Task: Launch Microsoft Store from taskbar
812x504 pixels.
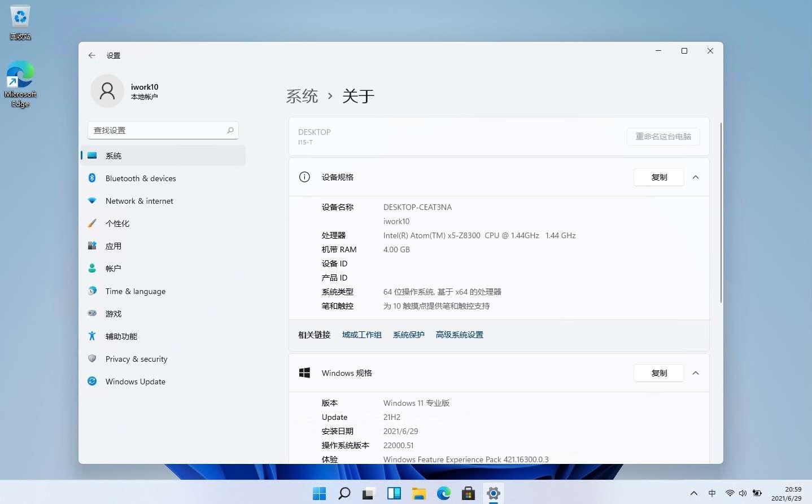Action: (468, 494)
